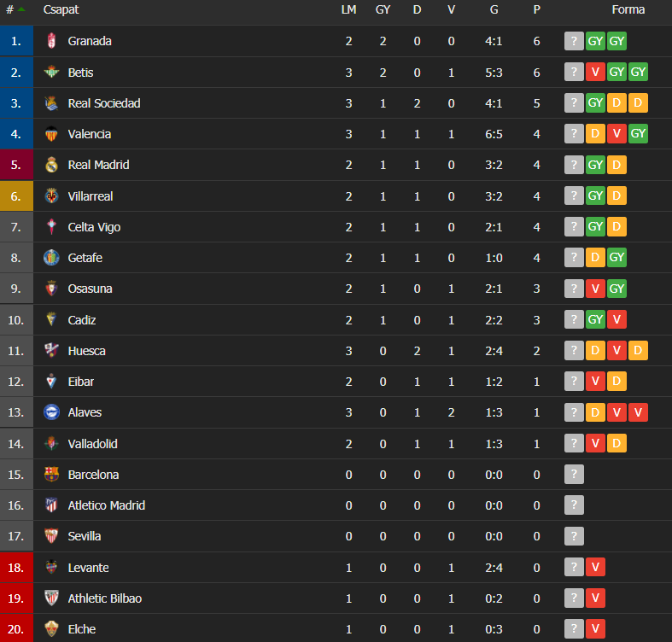Image resolution: width=672 pixels, height=642 pixels.
Task: Select the Csapat column header
Action: [61, 10]
